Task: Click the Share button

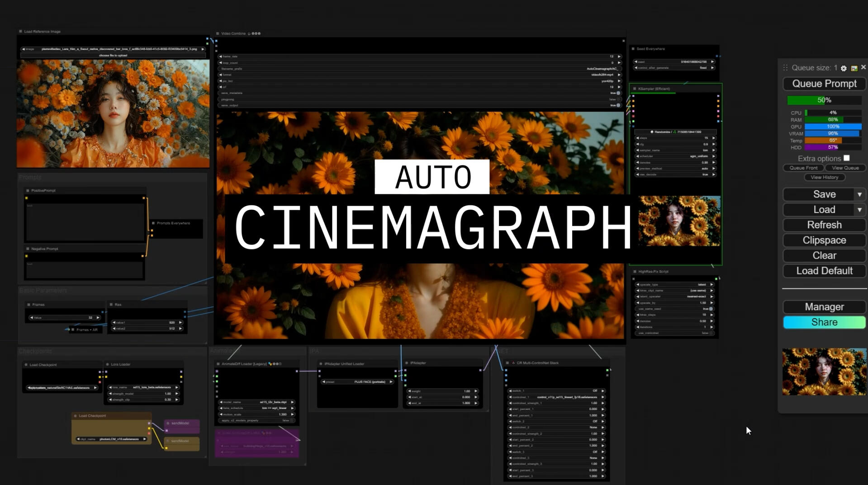Action: point(824,322)
